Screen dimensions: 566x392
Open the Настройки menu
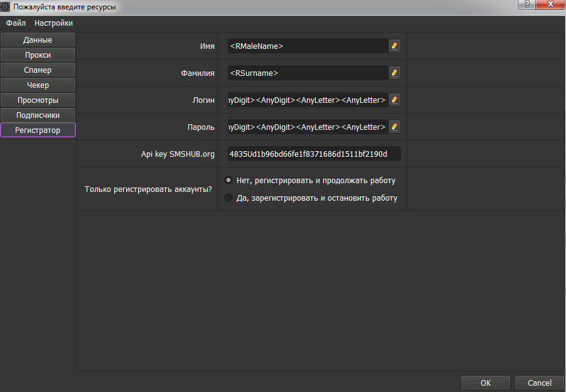pyautogui.click(x=53, y=23)
